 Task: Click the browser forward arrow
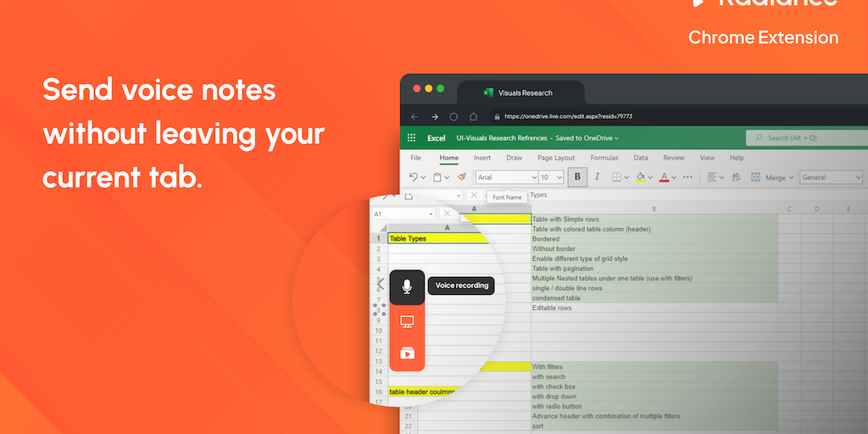pos(435,116)
